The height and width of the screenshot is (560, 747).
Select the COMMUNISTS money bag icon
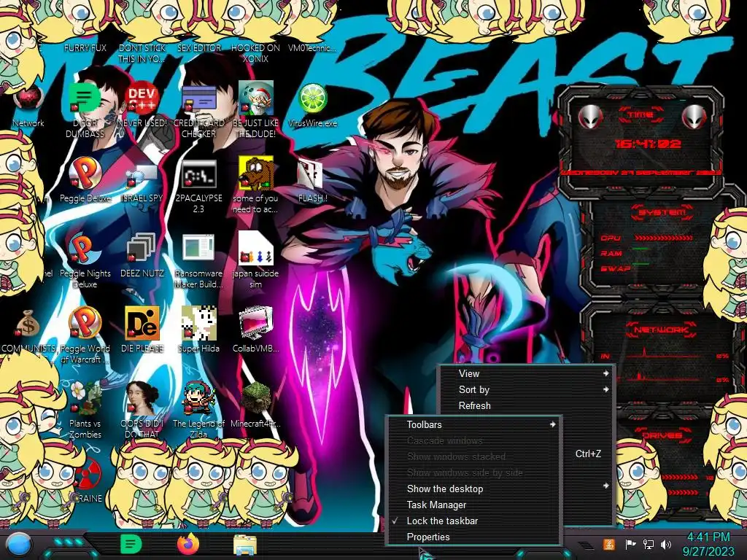click(27, 324)
